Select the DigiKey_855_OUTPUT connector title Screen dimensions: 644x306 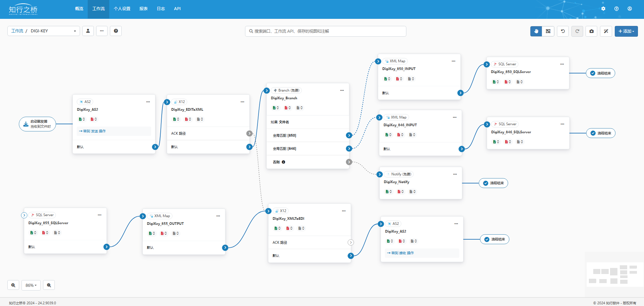[x=165, y=224]
